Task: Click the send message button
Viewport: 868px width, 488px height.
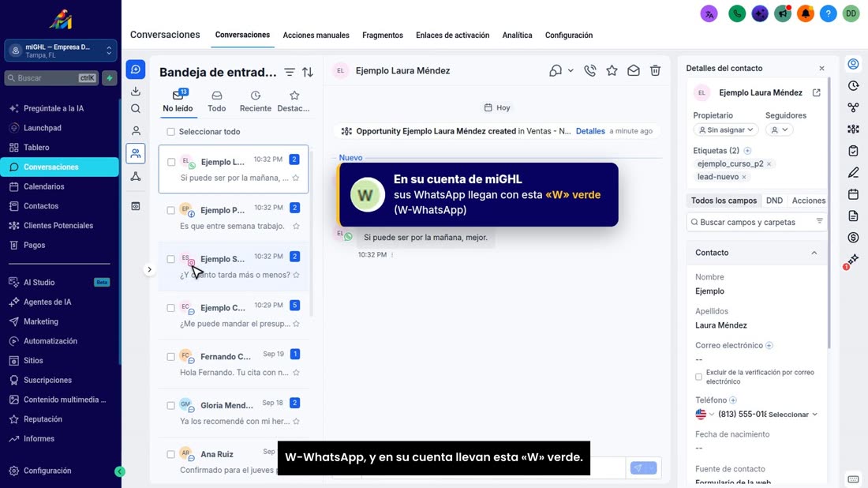Action: [x=638, y=468]
